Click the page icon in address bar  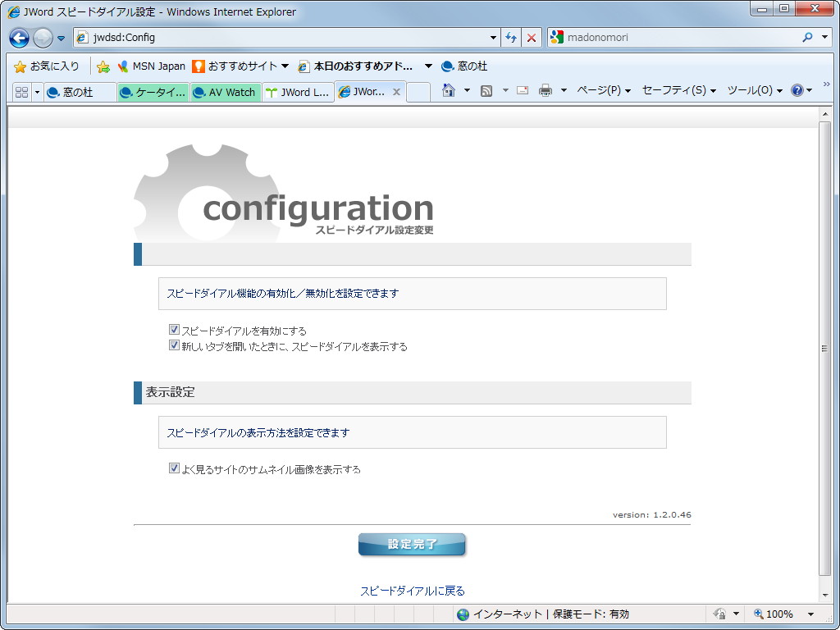[81, 38]
